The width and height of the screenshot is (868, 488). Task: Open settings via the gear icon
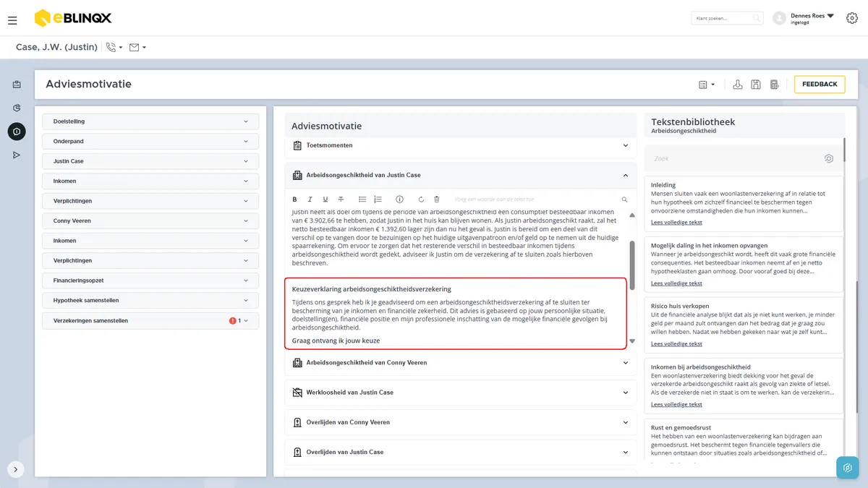click(x=851, y=18)
